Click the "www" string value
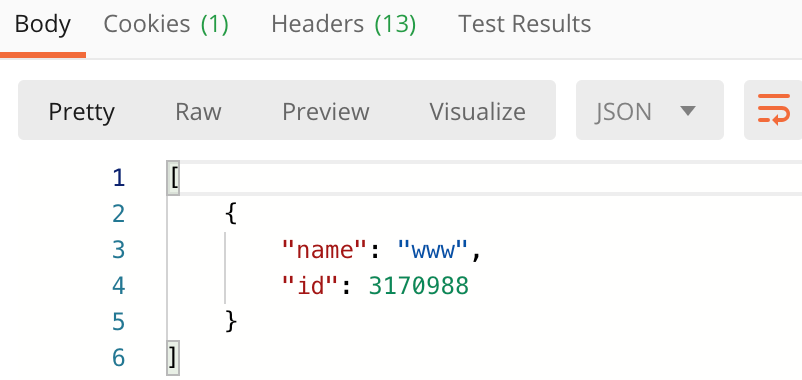802x380 pixels. point(433,250)
